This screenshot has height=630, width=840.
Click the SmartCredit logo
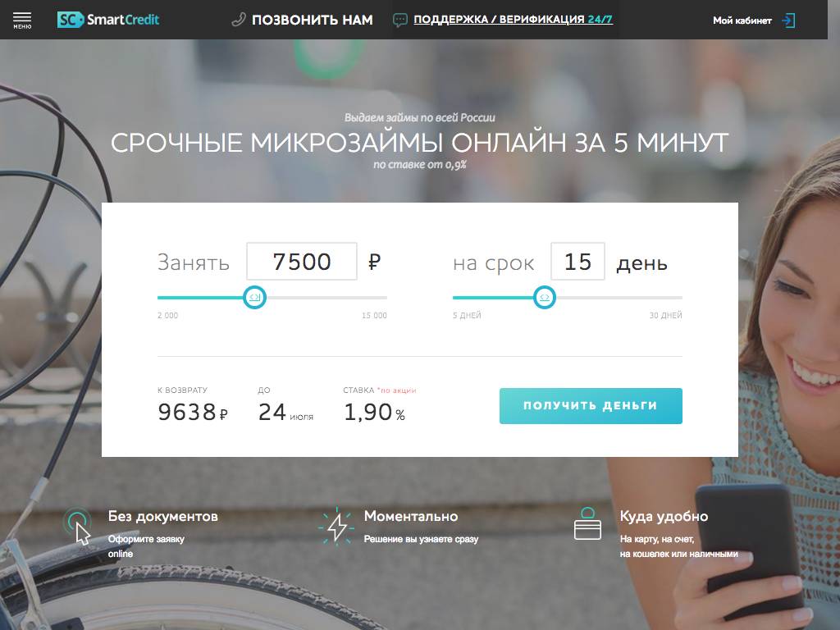click(x=108, y=20)
